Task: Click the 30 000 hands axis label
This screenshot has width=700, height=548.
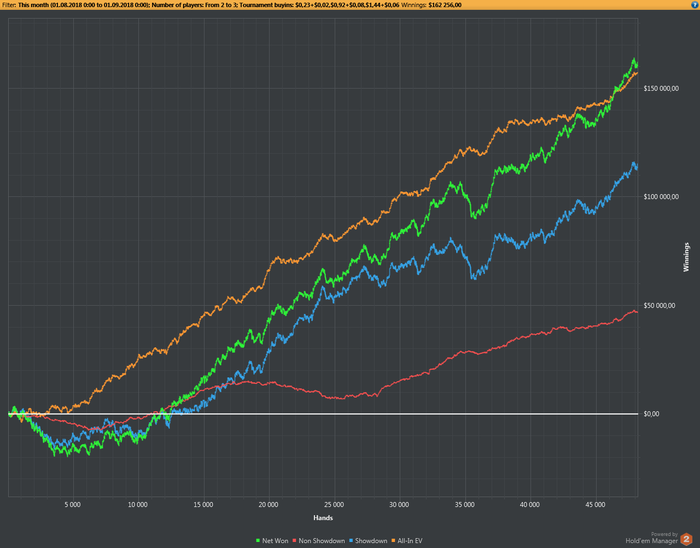Action: (399, 505)
